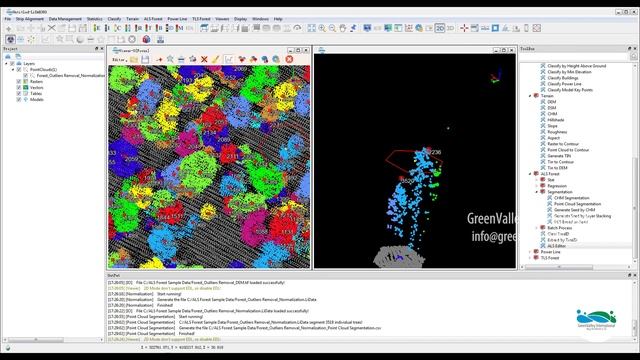Expand the Power Line group in Toolbox

530,252
